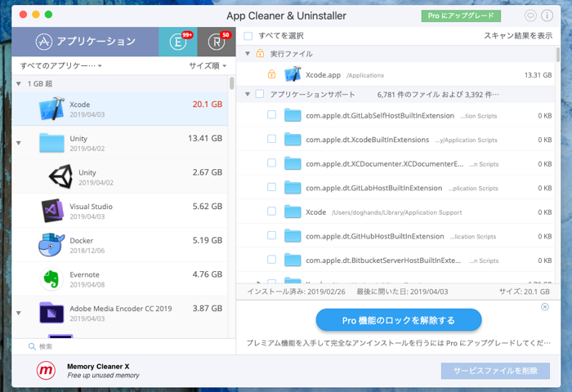Check the GitLabSelfHostBuiltInExtension checkbox

[x=272, y=115]
